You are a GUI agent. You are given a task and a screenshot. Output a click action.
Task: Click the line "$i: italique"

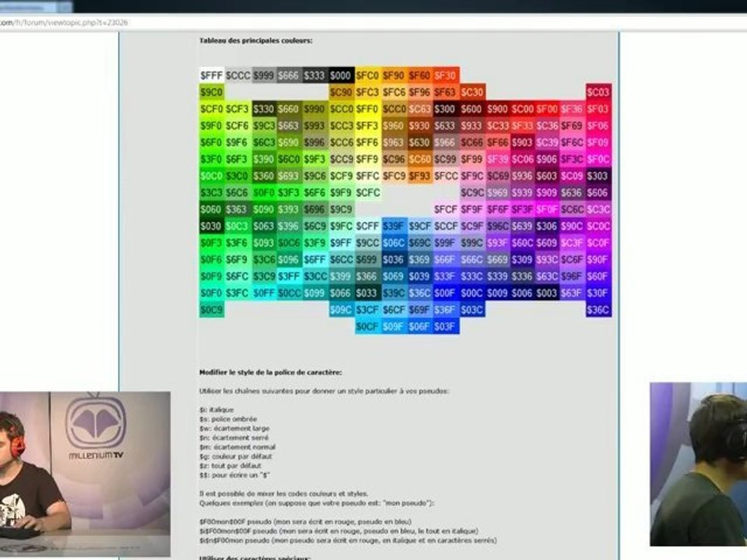coord(216,410)
